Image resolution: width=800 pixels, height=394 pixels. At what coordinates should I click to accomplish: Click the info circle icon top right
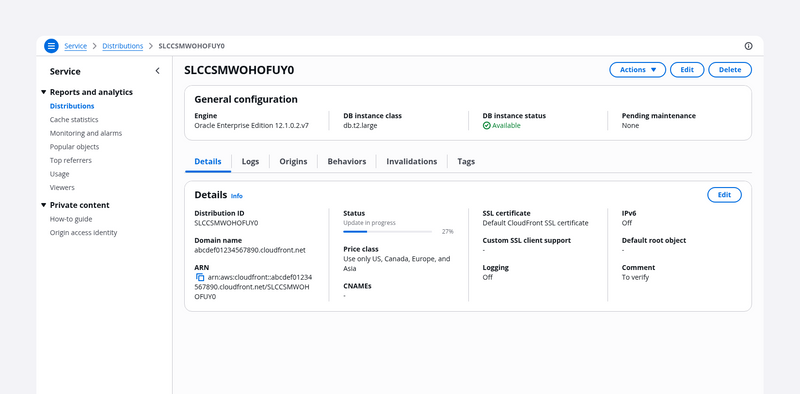tap(748, 46)
